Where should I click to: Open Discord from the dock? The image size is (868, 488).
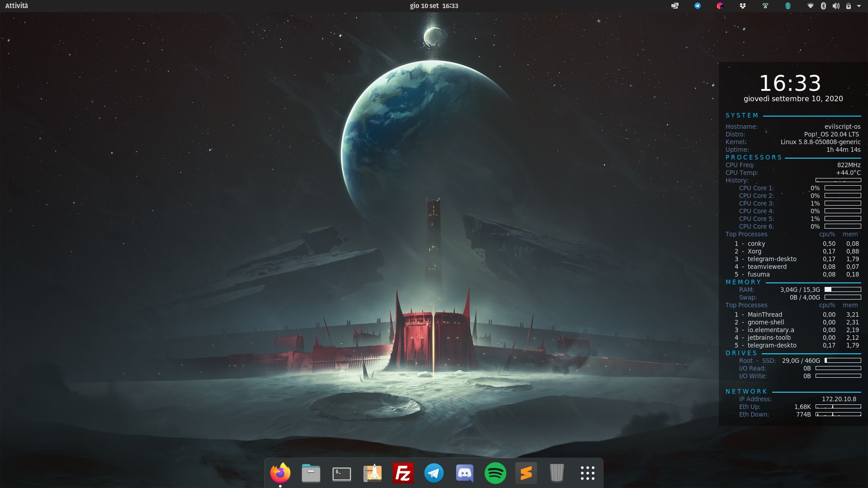point(464,473)
